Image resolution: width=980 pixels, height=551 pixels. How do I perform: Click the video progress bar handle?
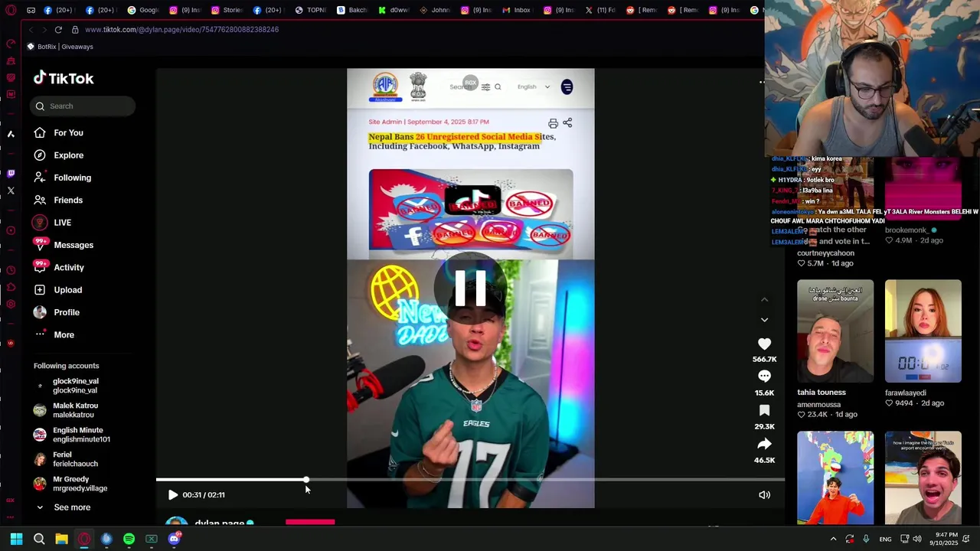click(x=306, y=480)
